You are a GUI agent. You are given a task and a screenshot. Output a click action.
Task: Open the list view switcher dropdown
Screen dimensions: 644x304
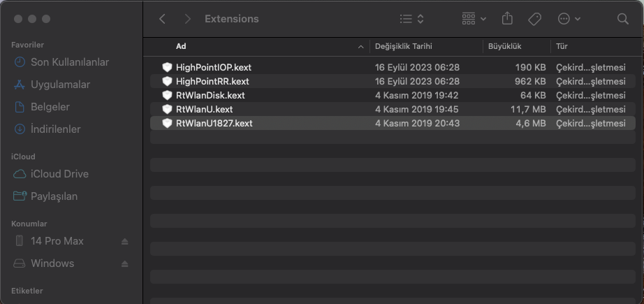(411, 19)
